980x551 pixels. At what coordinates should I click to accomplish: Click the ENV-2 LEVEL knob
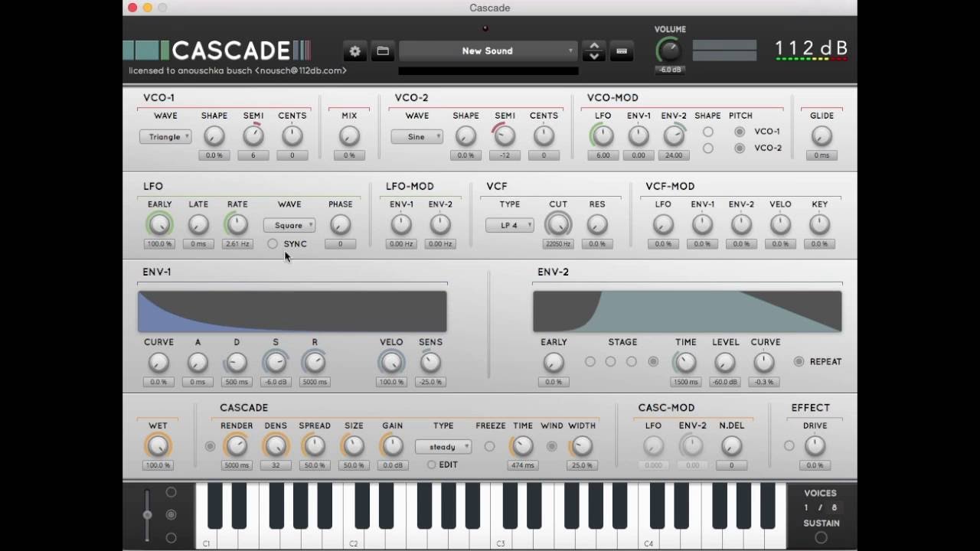[725, 363]
